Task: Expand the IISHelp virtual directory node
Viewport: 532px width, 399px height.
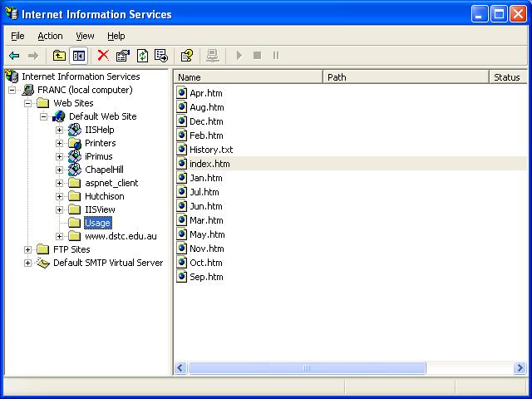Action: tap(60, 130)
